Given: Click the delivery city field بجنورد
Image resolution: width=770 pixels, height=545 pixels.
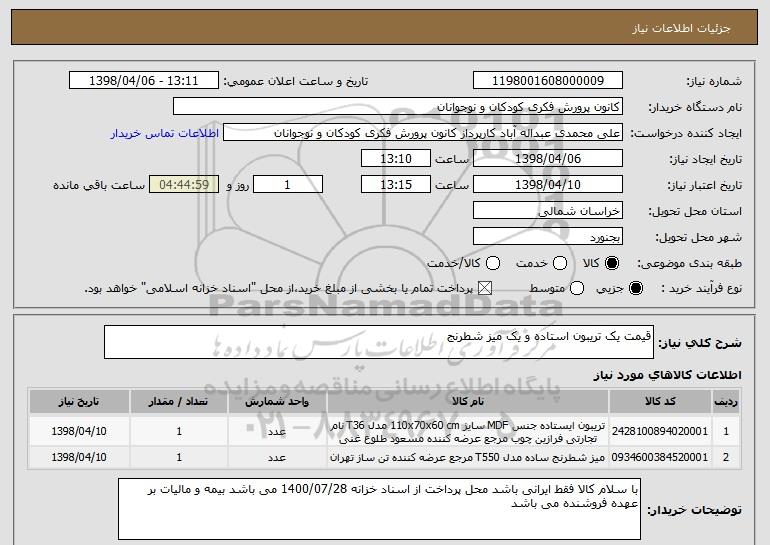Looking at the screenshot, I should pos(548,237).
